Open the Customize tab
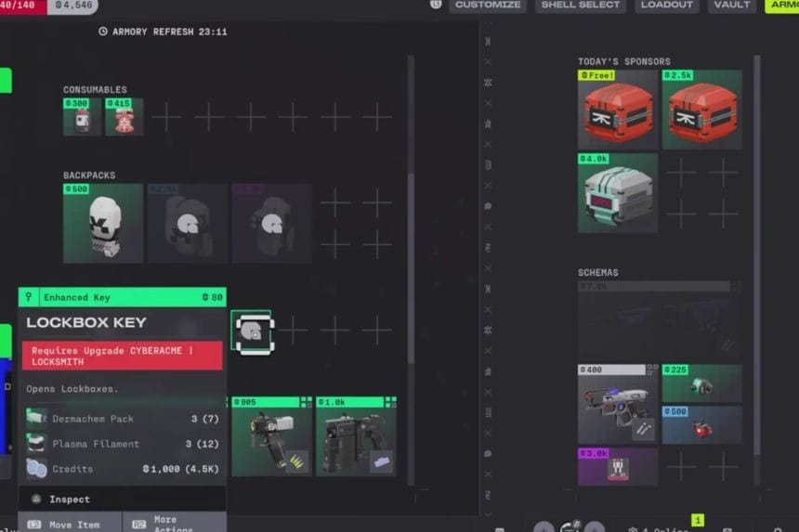Screen dimensions: 799x532 488,5
